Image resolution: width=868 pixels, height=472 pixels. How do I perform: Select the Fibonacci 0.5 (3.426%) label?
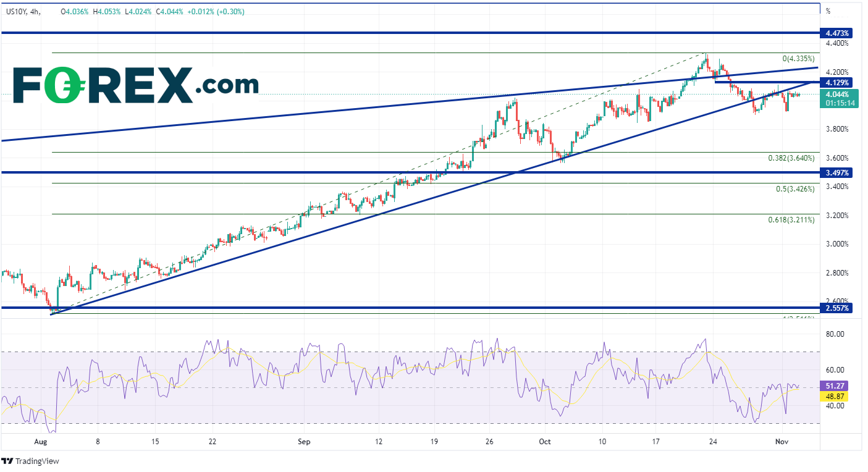pos(794,189)
